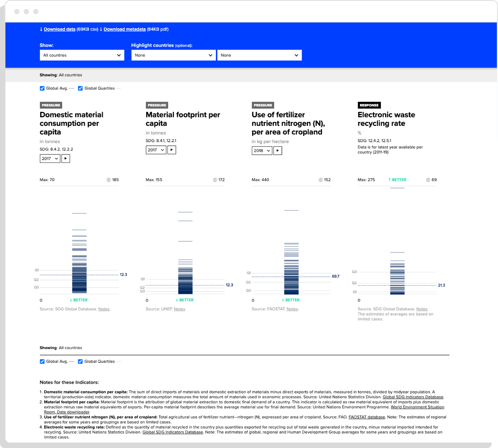
Task: Click the PRESSURE tag above Domestic material consumption
Action: pos(51,105)
